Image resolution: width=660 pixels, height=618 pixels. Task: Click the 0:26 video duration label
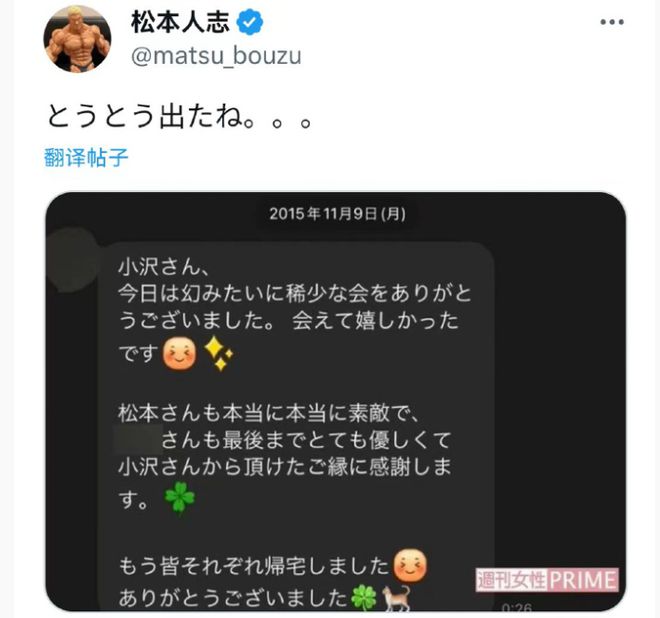tap(517, 607)
